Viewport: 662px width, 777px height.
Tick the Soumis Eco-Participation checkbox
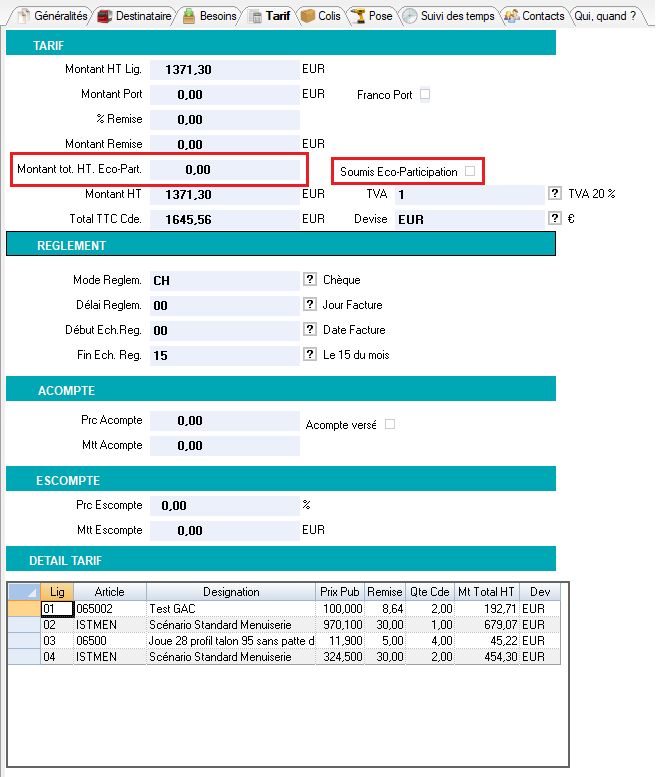470,171
